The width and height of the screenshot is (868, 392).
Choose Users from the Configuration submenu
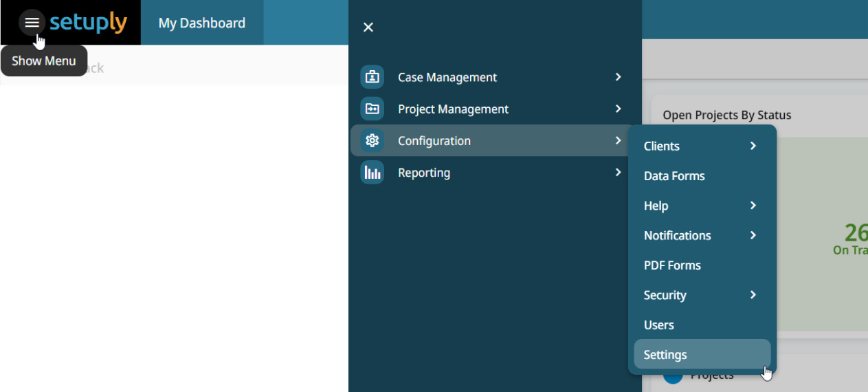point(658,325)
